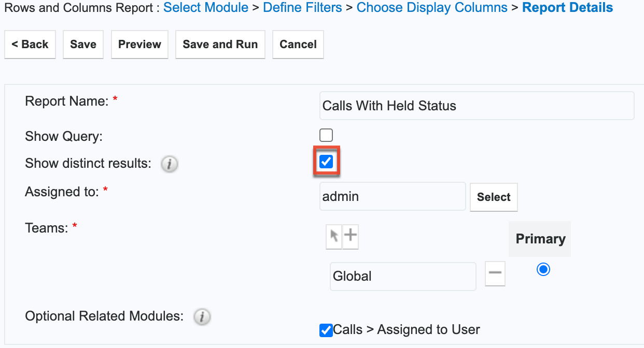Open the Define Filters step
Image resolution: width=644 pixels, height=348 pixels.
[302, 8]
